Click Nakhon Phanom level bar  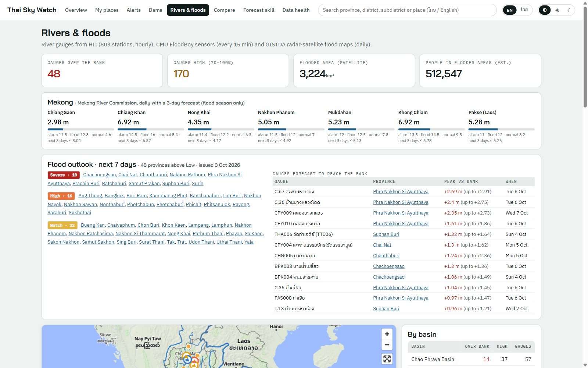[x=291, y=130]
